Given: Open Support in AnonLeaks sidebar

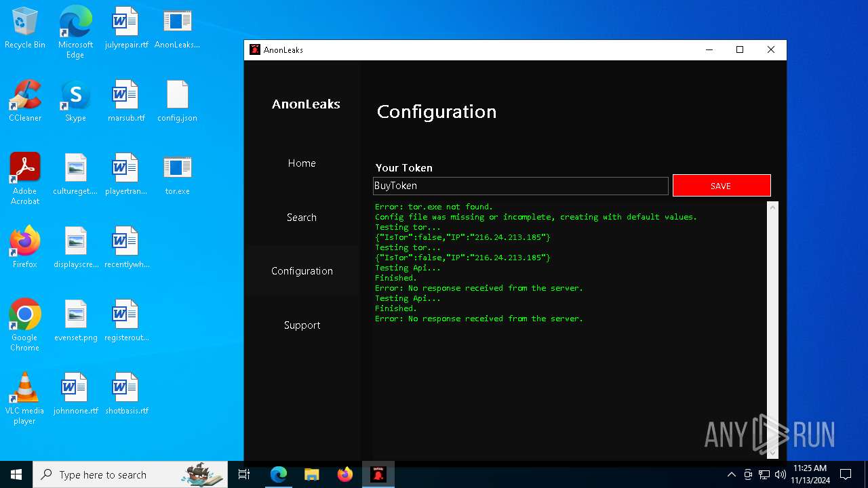Looking at the screenshot, I should (x=302, y=325).
